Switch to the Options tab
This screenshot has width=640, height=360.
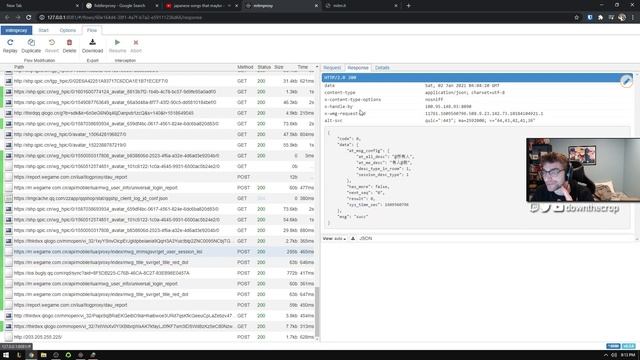[x=68, y=30]
